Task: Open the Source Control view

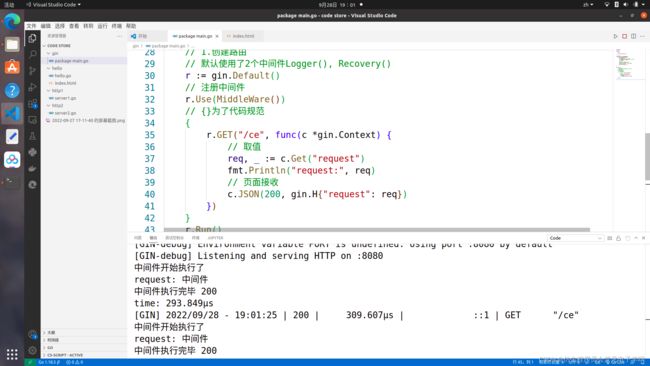Action: click(x=32, y=71)
